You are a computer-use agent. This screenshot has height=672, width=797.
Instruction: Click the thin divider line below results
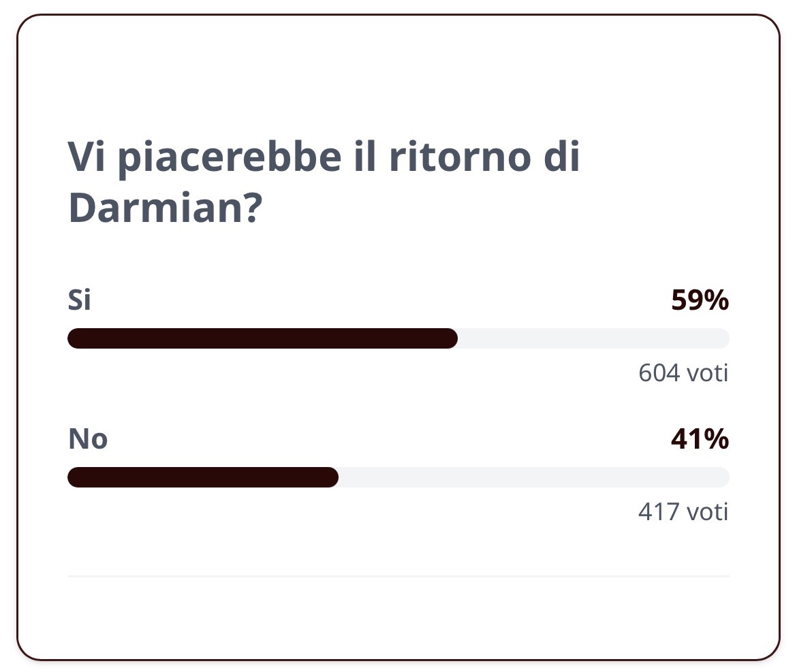click(398, 576)
